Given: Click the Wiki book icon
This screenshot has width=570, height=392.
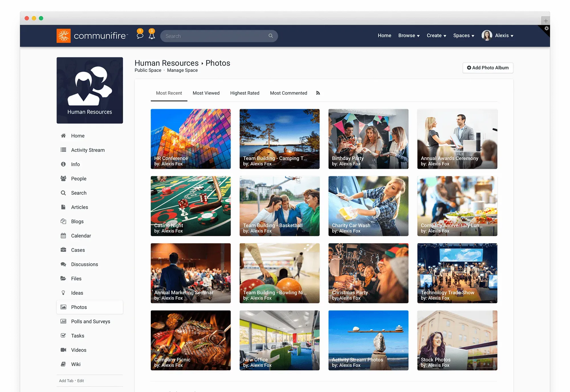Looking at the screenshot, I should pos(63,364).
